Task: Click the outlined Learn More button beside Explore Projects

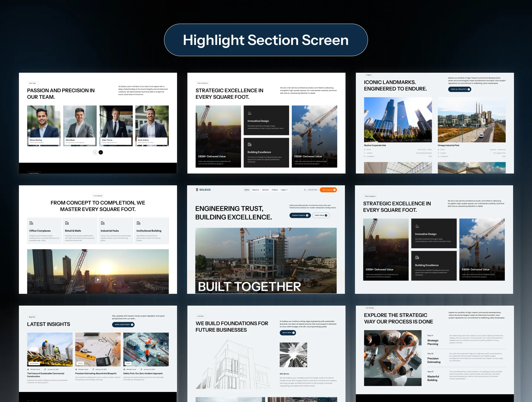Action: click(321, 215)
